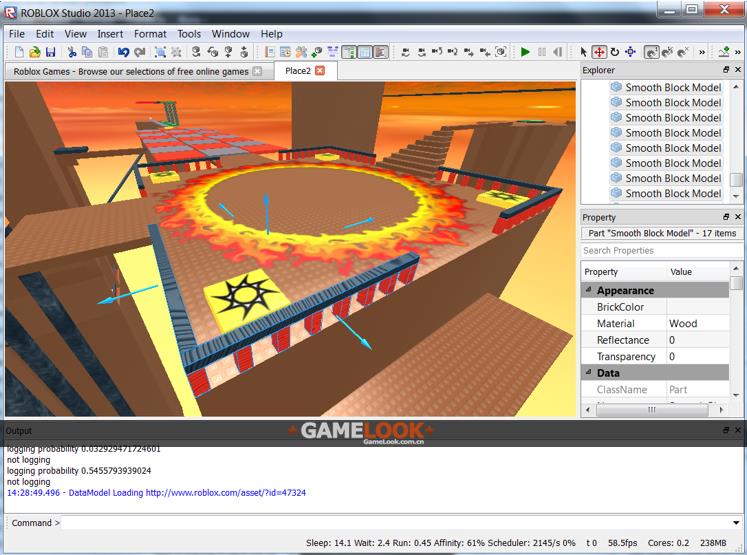Close the Property panel
Image resolution: width=747 pixels, height=555 pixels.
[x=738, y=217]
